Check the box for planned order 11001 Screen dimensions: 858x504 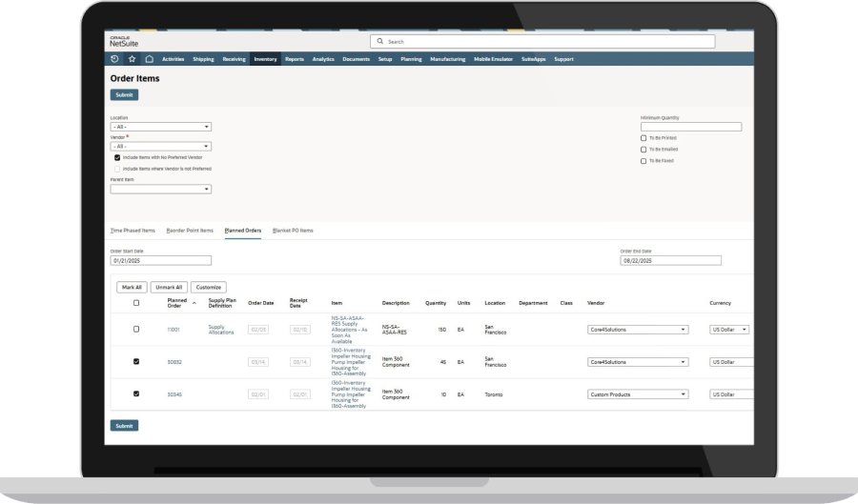pos(136,329)
